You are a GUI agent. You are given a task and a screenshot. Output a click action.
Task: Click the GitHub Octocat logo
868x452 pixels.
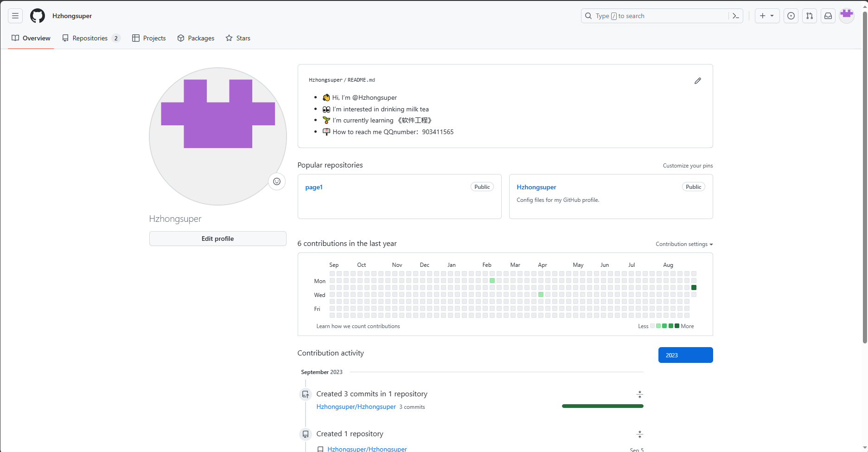click(38, 16)
